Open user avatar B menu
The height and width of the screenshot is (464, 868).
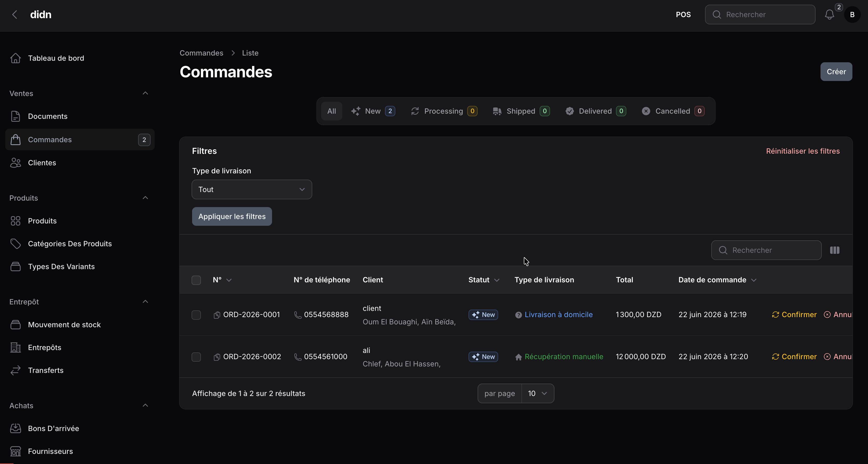pos(852,15)
